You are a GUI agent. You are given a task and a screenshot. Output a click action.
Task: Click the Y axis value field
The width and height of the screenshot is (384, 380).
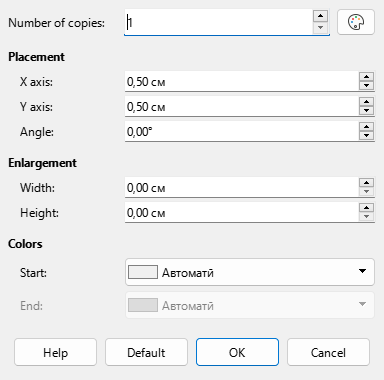click(x=242, y=106)
